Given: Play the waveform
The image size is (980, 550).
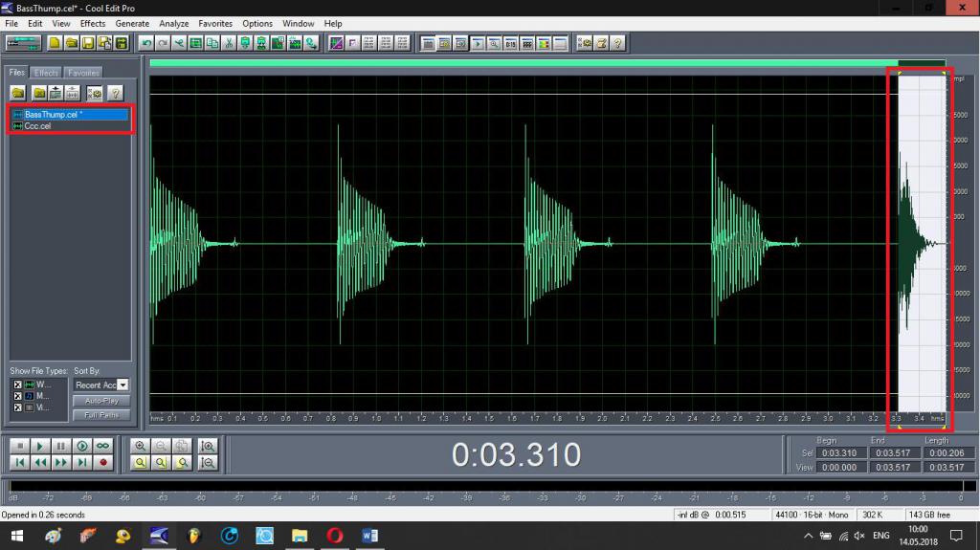Looking at the screenshot, I should coord(40,446).
